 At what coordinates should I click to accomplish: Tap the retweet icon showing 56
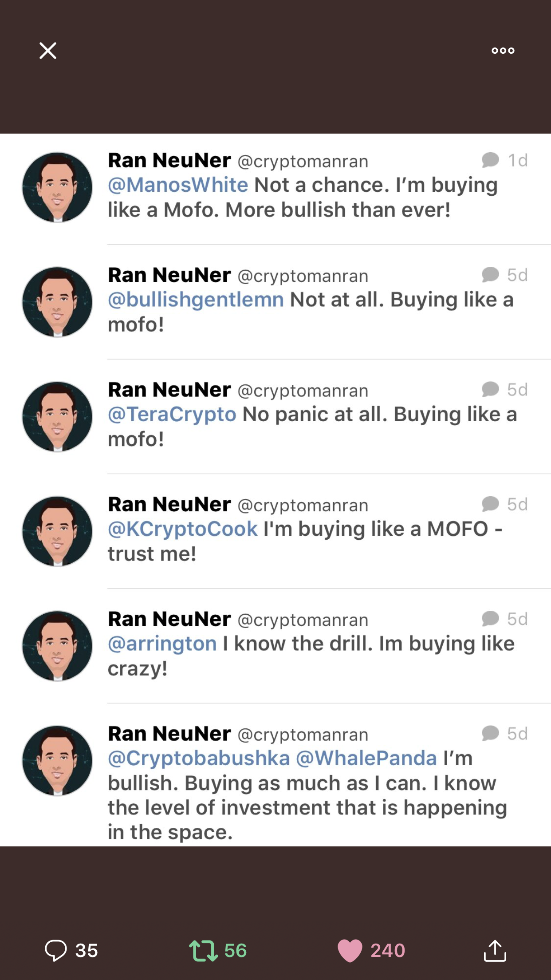tap(204, 951)
